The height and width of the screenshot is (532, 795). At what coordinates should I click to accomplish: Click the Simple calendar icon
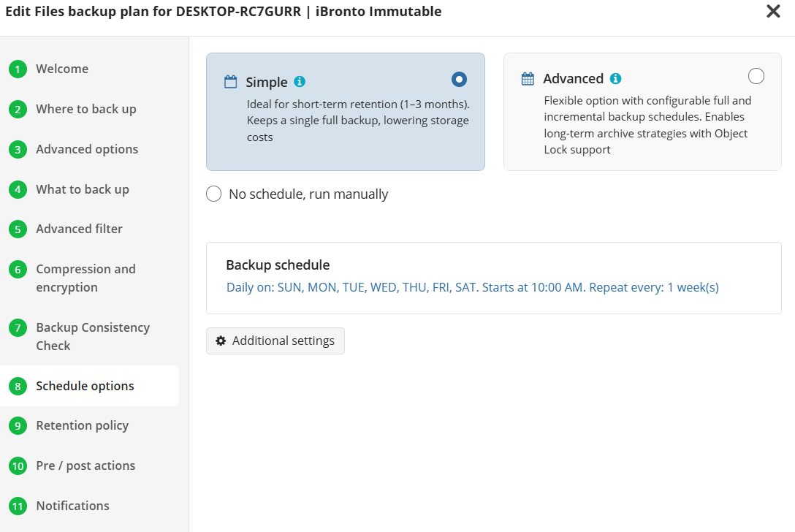pos(231,82)
